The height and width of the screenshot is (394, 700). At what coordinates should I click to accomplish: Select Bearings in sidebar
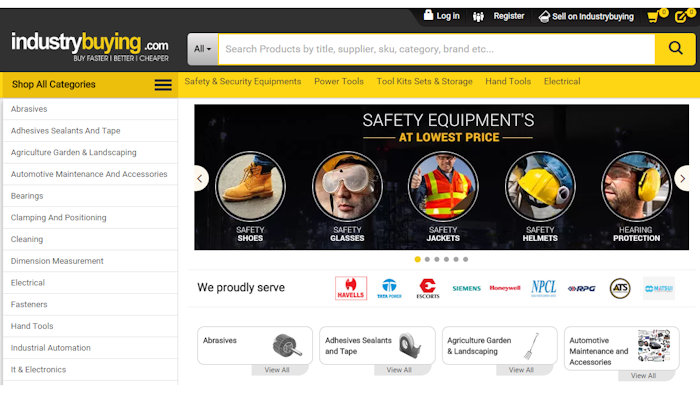[x=90, y=196]
